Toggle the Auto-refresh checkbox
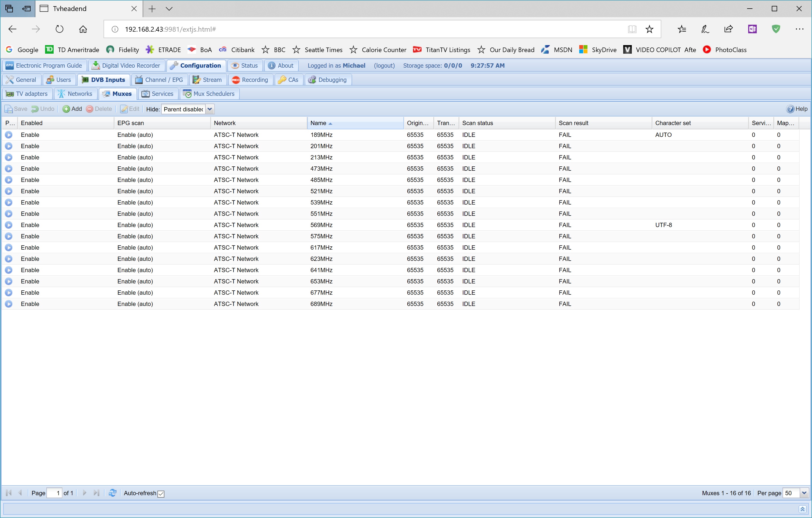The height and width of the screenshot is (518, 812). [x=161, y=493]
